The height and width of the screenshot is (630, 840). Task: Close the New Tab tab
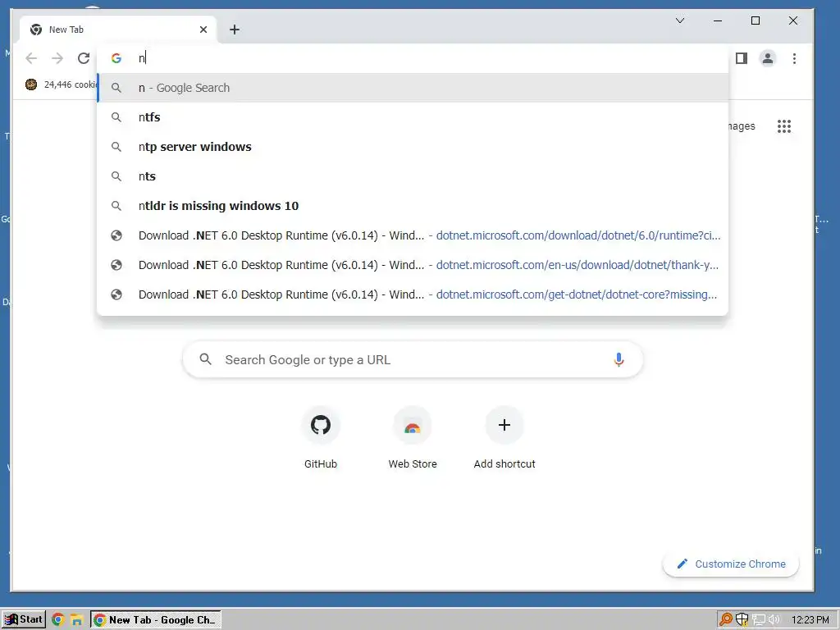pyautogui.click(x=203, y=30)
